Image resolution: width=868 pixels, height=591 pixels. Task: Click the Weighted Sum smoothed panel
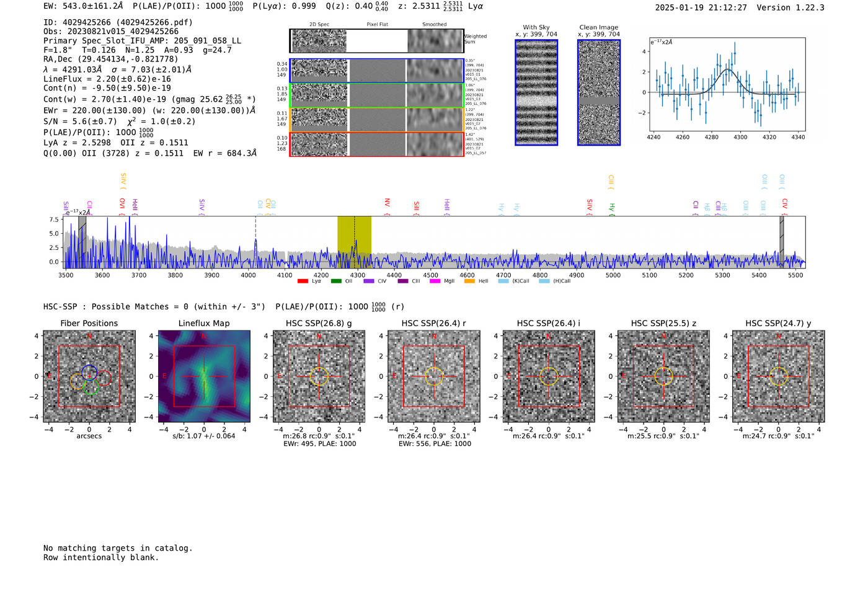[435, 41]
